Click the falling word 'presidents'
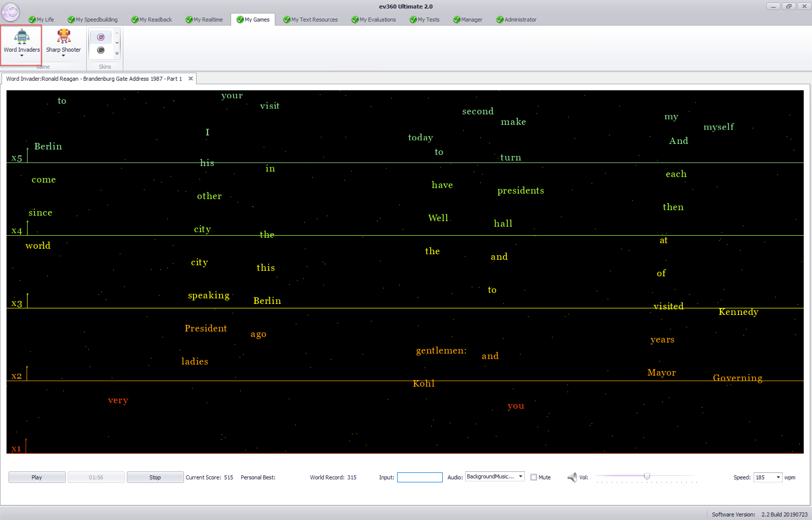 click(521, 191)
